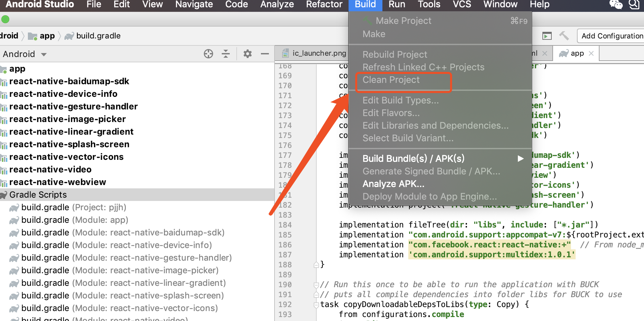Screen dimensions: 644x321
Task: Select react-native-gesture-handler module
Action: (73, 106)
